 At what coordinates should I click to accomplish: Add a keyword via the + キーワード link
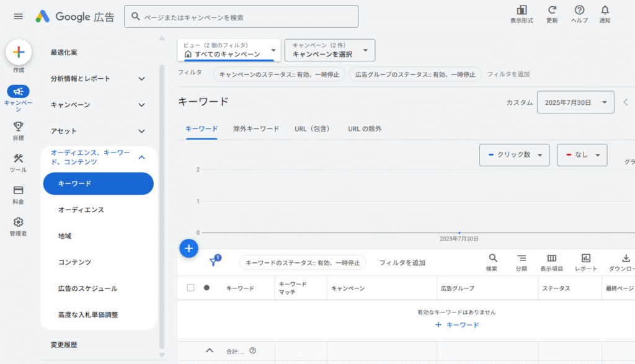(x=458, y=325)
